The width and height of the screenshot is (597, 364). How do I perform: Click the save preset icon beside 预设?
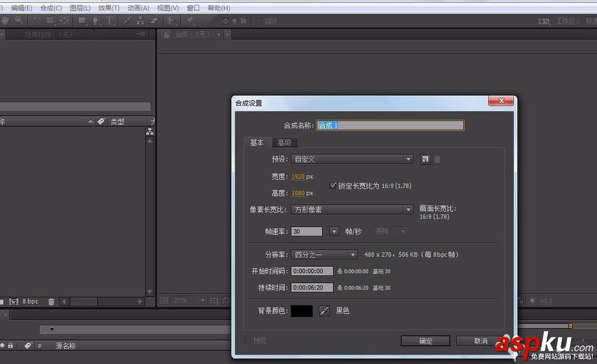(x=425, y=159)
